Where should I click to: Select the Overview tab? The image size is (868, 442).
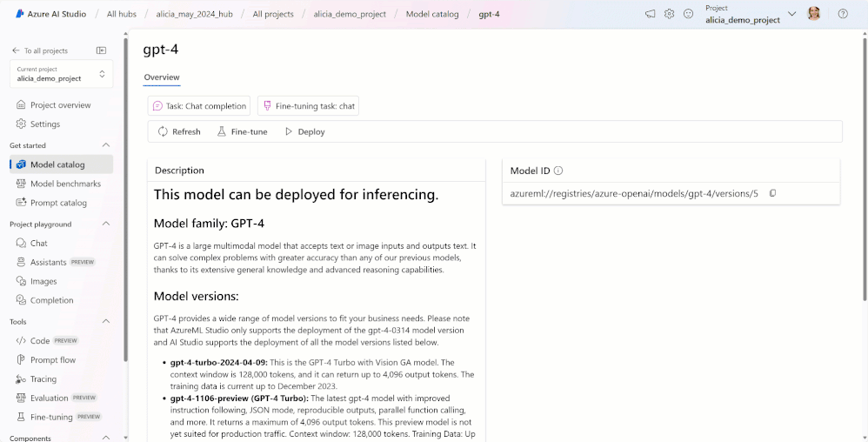(x=162, y=77)
